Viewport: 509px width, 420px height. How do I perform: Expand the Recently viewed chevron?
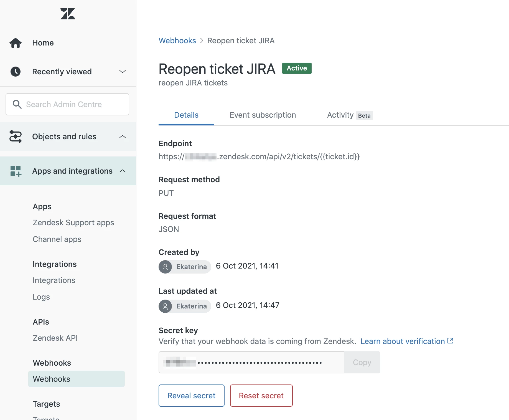tap(123, 72)
